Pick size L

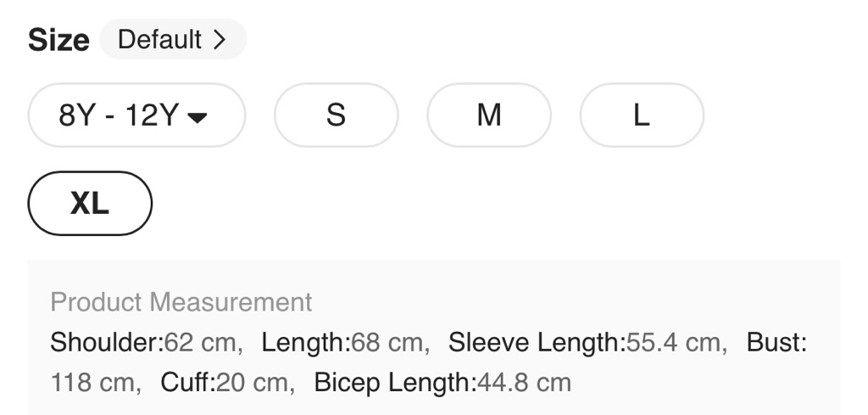click(x=641, y=115)
